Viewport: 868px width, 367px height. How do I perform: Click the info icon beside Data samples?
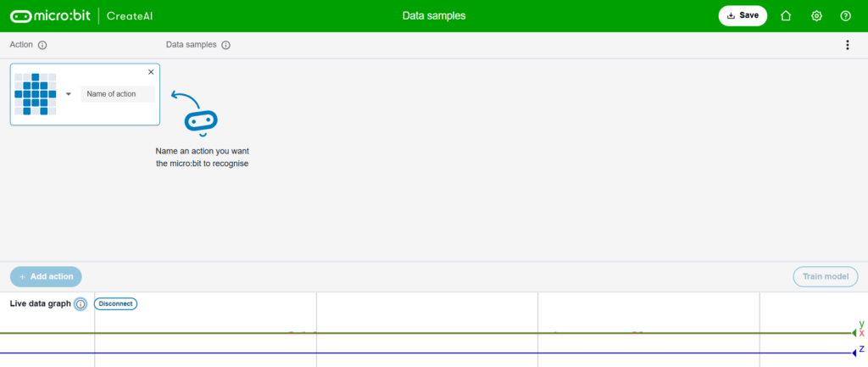[x=226, y=45]
